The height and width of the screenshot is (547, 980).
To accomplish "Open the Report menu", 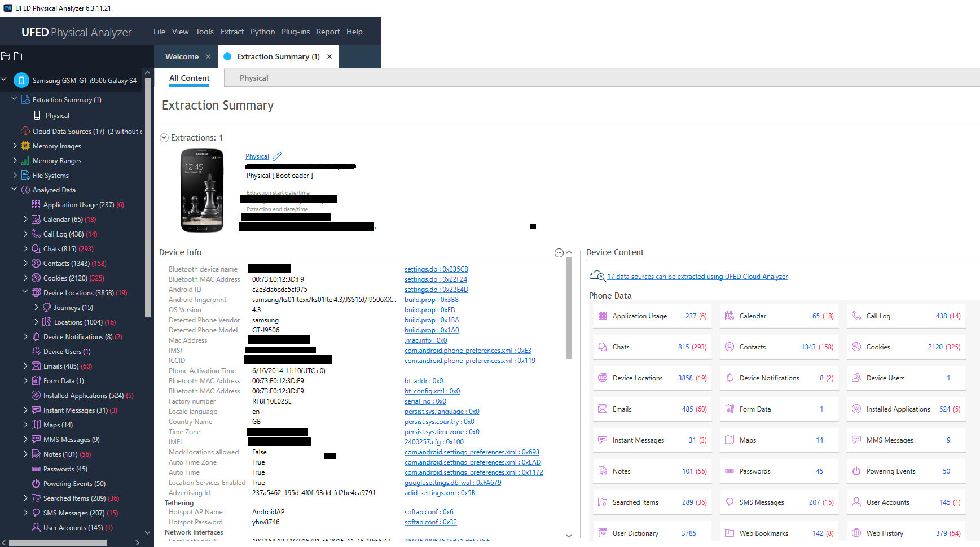I will [x=328, y=32].
